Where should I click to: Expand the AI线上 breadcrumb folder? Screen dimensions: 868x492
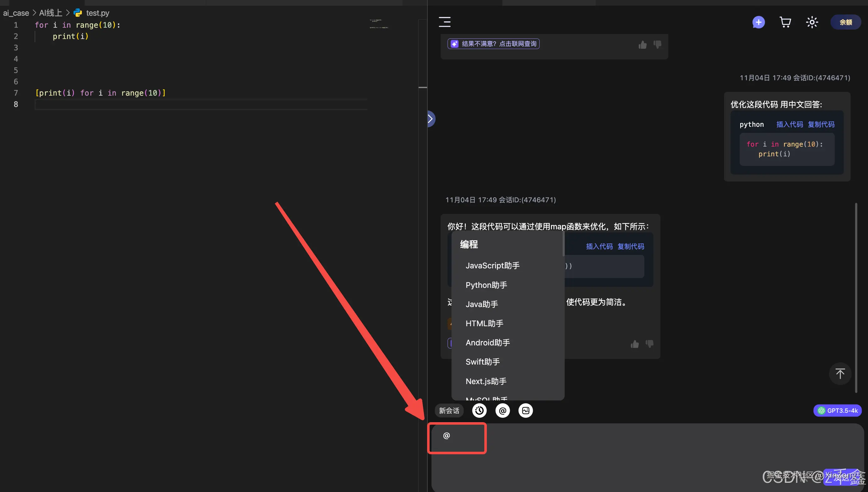coord(50,13)
